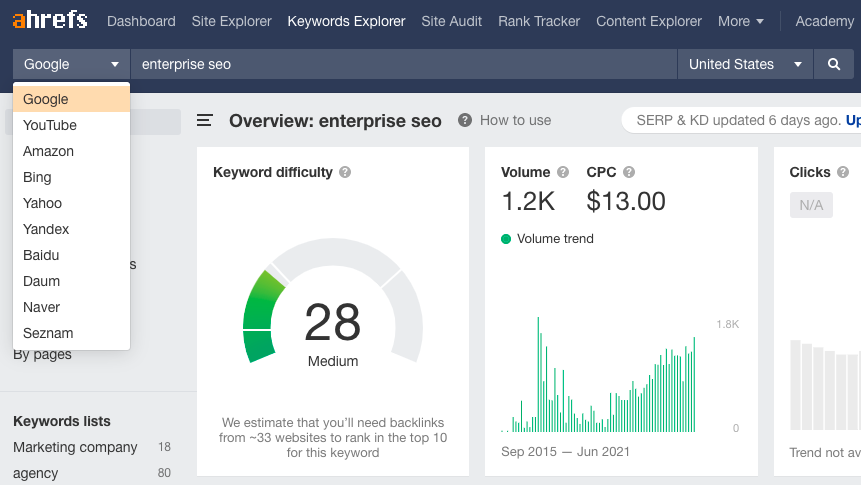Open the Academy link
Image resolution: width=861 pixels, height=485 pixels.
(x=824, y=21)
